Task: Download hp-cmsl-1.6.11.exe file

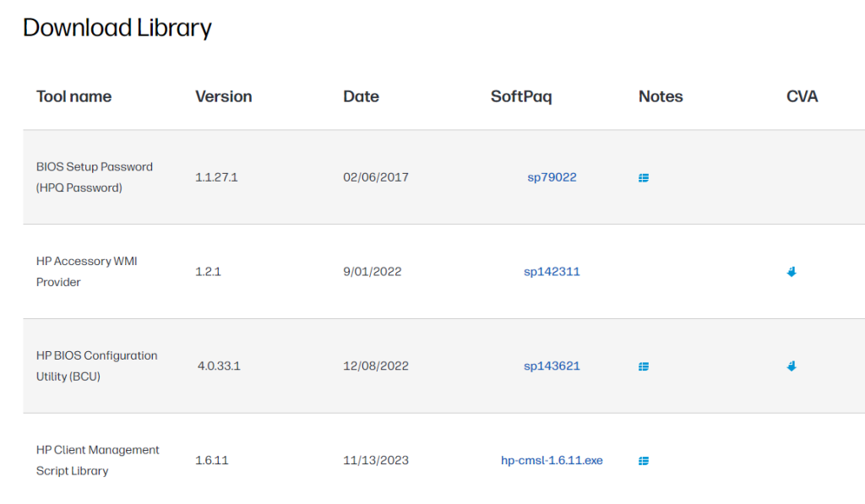Action: tap(552, 460)
